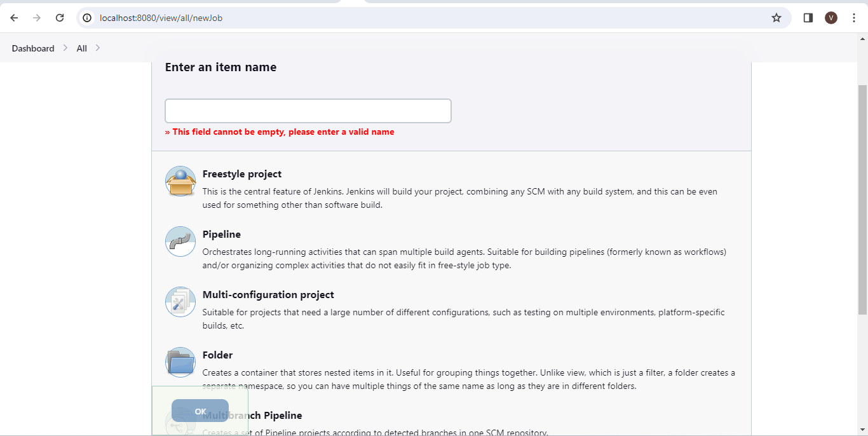
Task: Open the Chrome three-dot menu
Action: [854, 18]
